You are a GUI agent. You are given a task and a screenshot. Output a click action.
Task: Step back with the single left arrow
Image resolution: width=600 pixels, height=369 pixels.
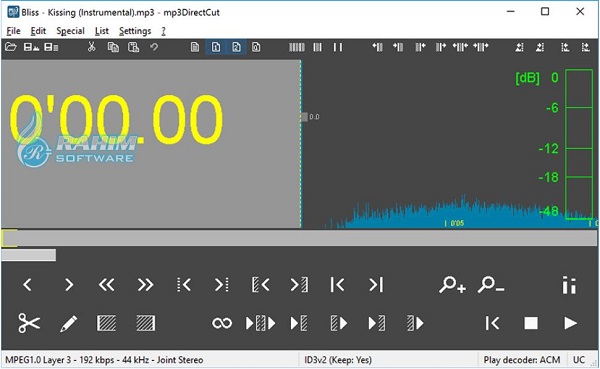coord(27,285)
